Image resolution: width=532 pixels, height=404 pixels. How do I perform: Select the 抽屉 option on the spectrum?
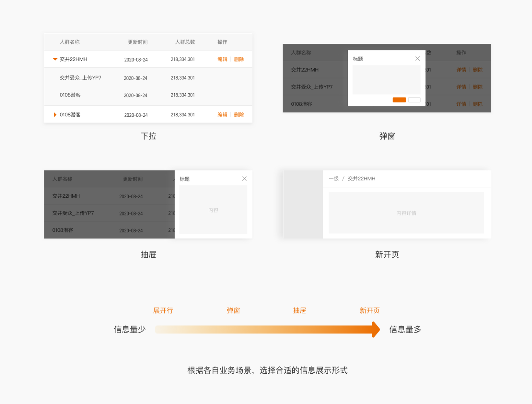click(299, 310)
